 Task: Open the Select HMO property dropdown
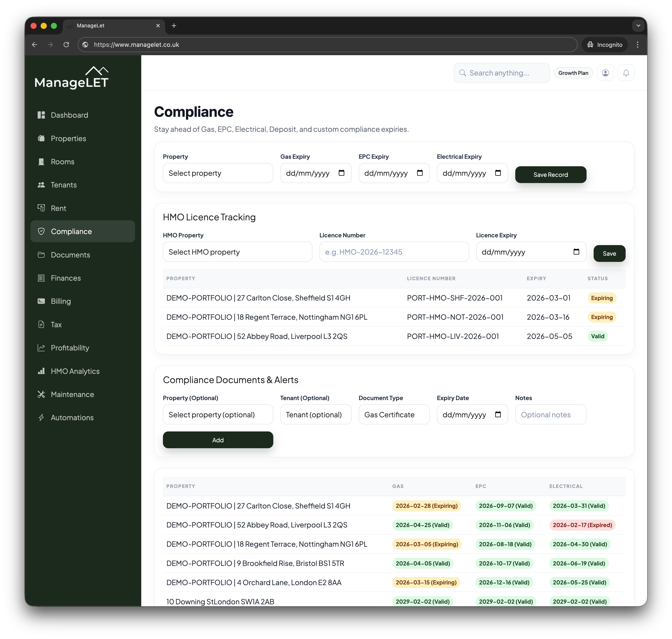(x=237, y=252)
